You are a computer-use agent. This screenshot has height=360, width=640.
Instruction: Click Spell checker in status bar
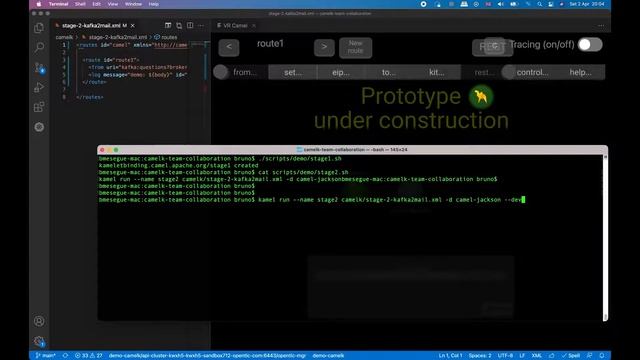[571, 356]
